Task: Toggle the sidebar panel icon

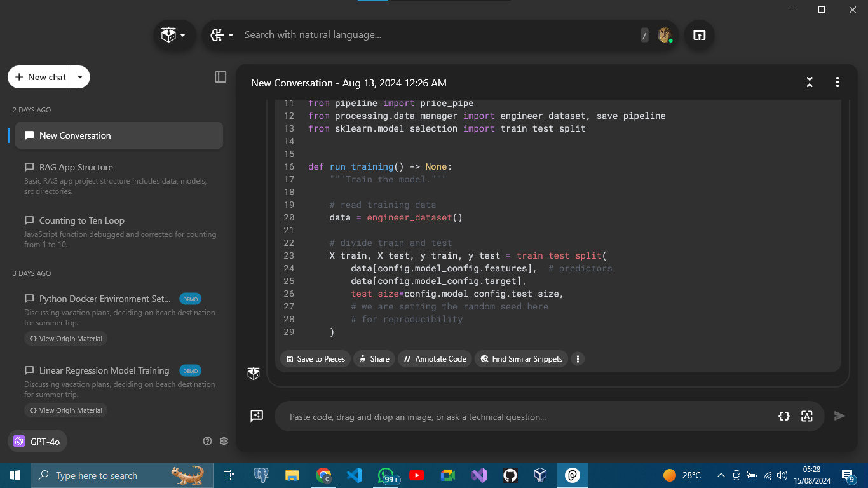Action: [220, 77]
